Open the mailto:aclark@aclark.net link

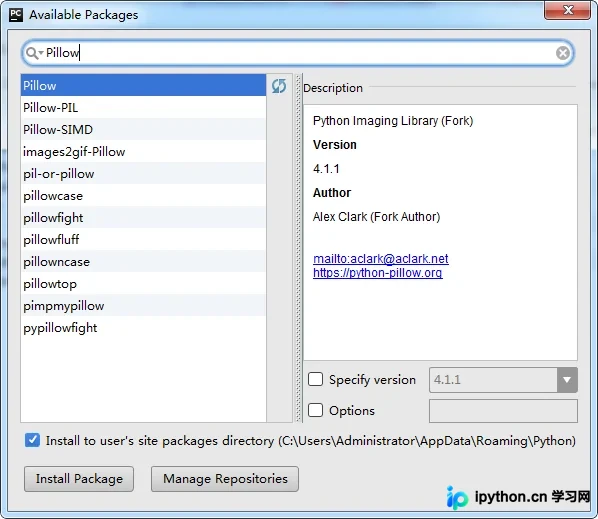[x=381, y=259]
